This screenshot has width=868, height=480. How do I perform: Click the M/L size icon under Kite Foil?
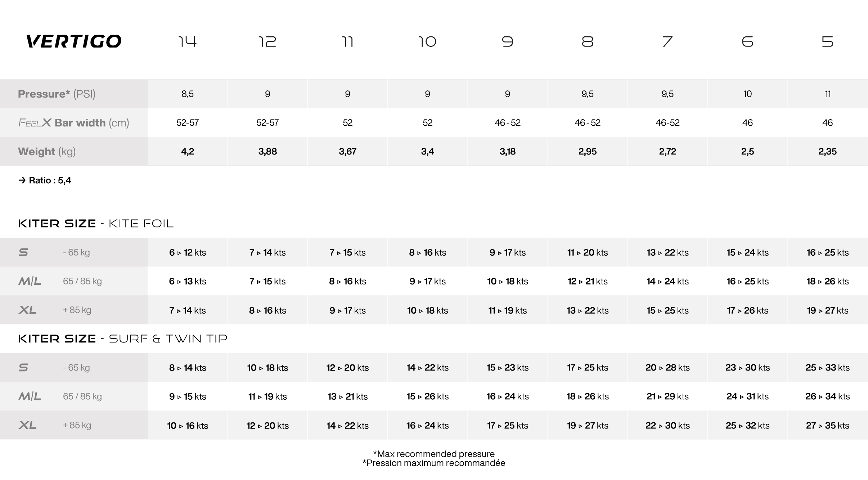tap(30, 281)
